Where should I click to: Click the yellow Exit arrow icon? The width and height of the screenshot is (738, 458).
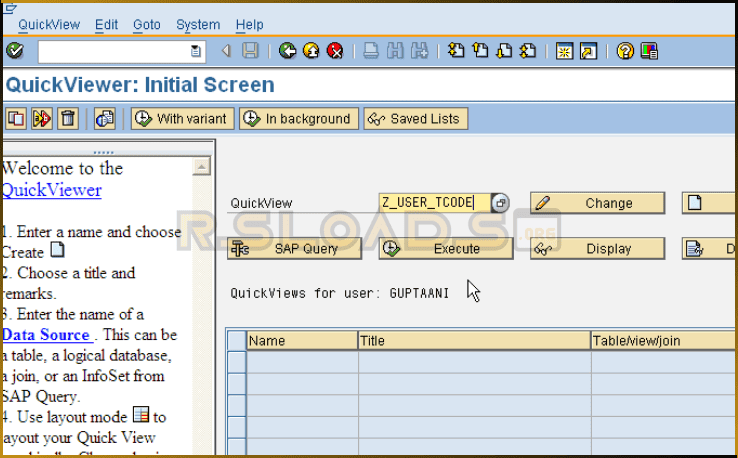tap(311, 51)
